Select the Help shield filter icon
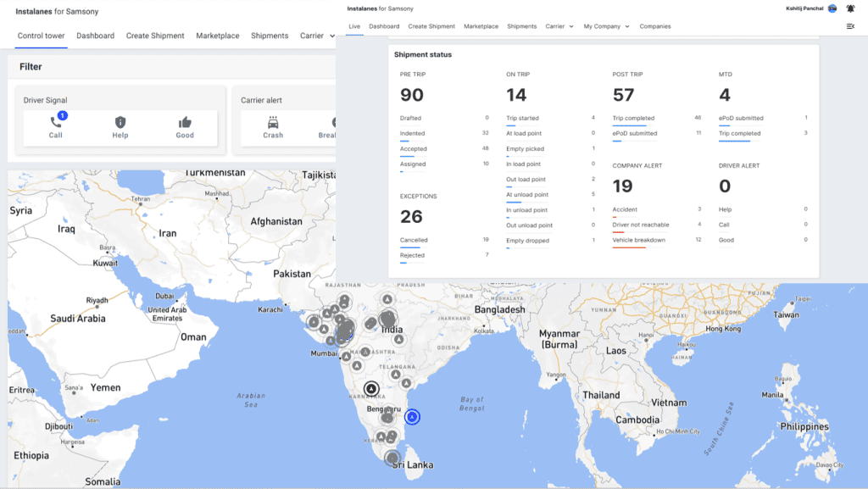868x489 pixels. click(x=120, y=127)
